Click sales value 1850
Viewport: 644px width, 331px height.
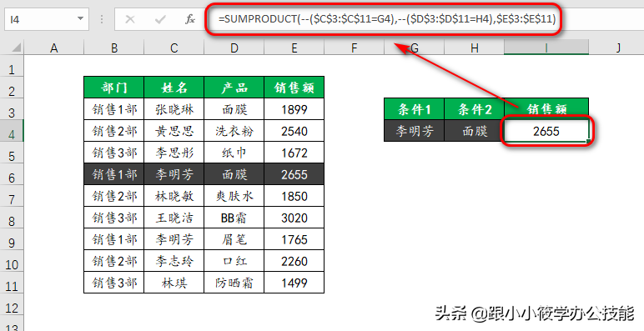point(294,196)
